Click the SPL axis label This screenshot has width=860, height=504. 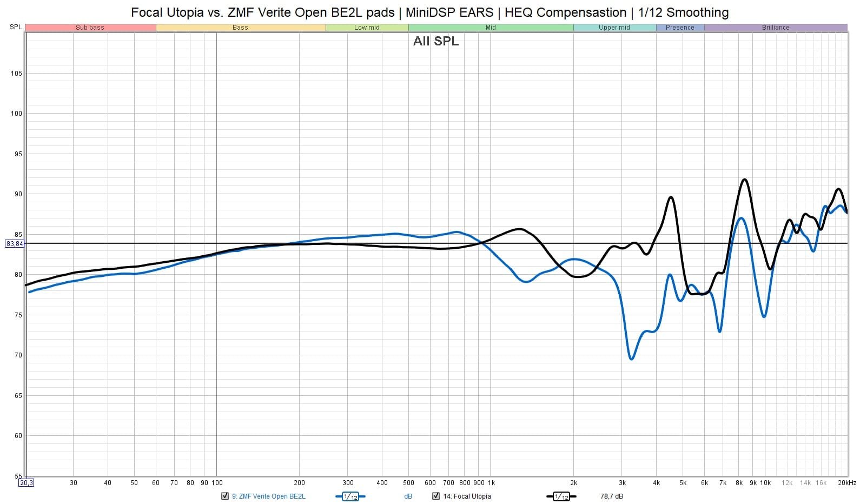tap(16, 27)
